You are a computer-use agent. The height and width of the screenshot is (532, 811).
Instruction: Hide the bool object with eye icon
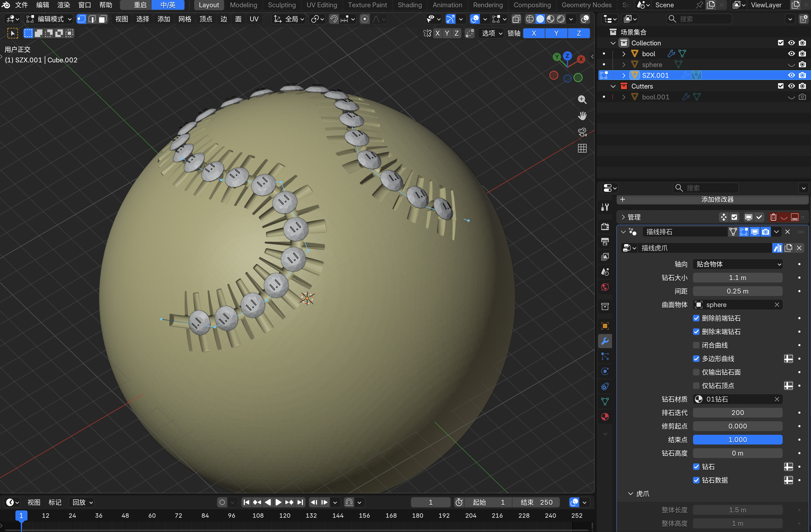pyautogui.click(x=791, y=54)
